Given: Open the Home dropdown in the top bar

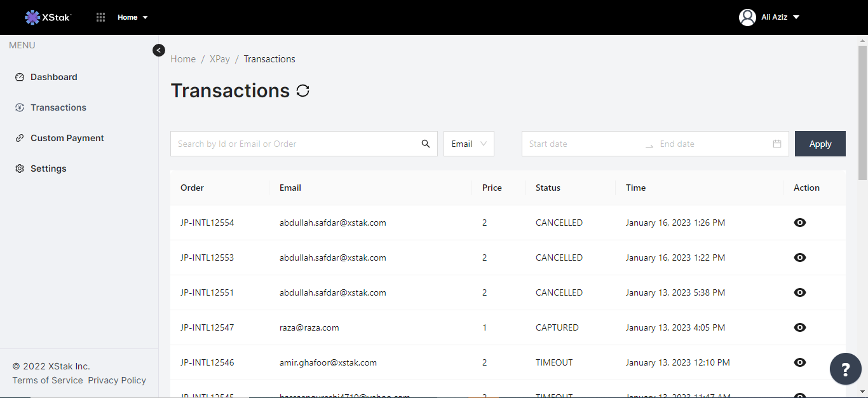Looking at the screenshot, I should point(132,17).
